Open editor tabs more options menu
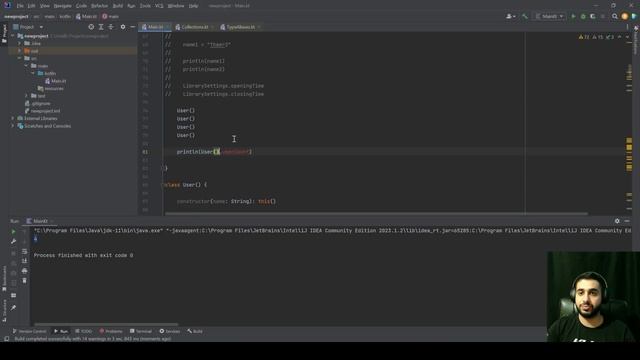Screen dimensions: 640x360 coord(627,27)
